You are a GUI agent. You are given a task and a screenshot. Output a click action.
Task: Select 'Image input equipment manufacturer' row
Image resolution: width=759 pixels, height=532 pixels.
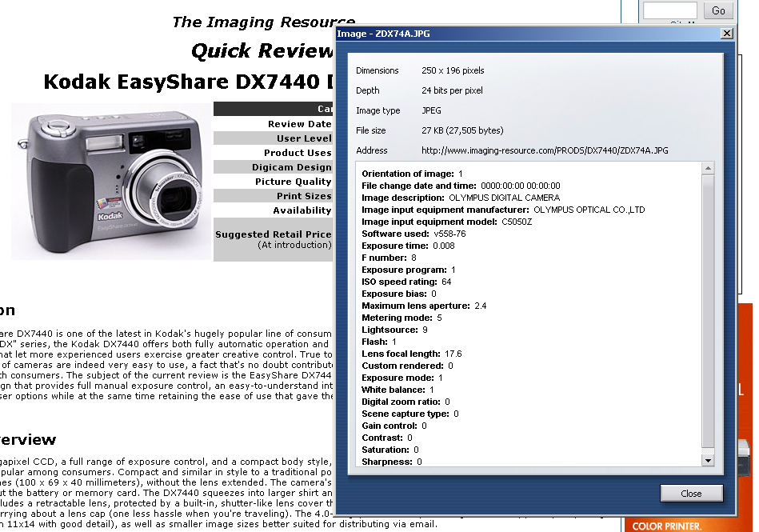[x=503, y=210]
